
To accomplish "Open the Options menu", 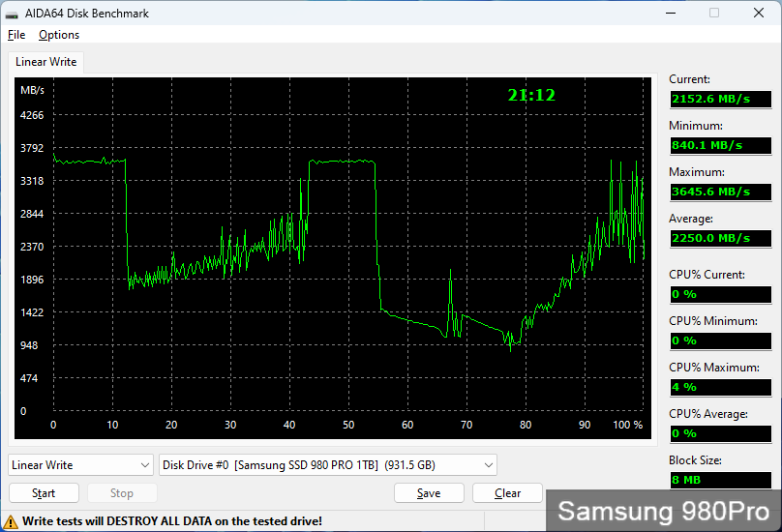I will 59,35.
